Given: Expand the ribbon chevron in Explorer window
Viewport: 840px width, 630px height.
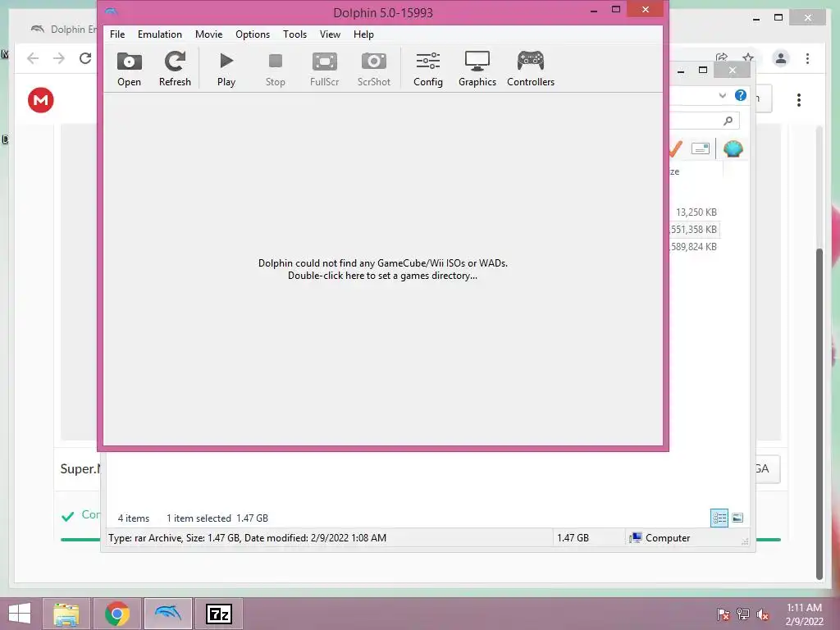Looking at the screenshot, I should (722, 96).
